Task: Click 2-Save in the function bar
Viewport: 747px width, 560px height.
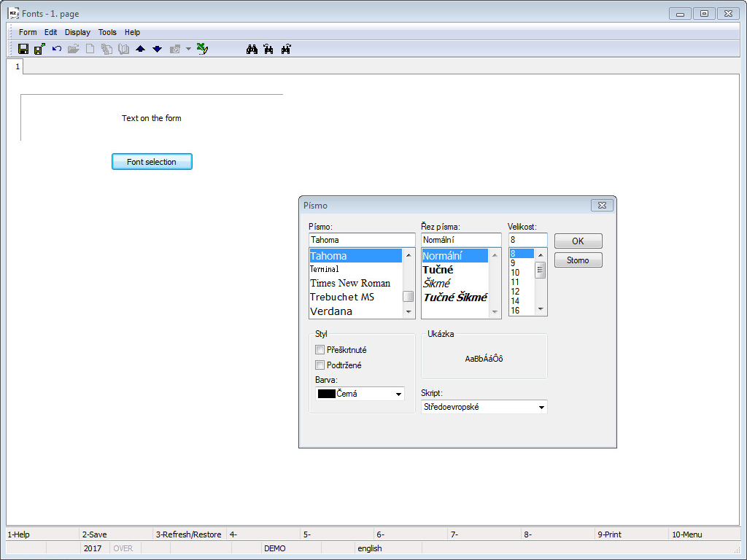Action: coord(94,534)
